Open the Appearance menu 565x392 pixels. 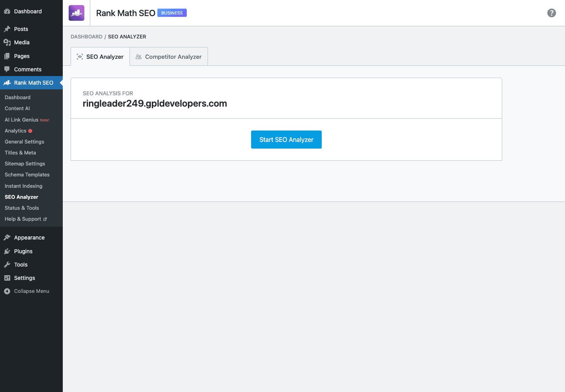point(31,238)
